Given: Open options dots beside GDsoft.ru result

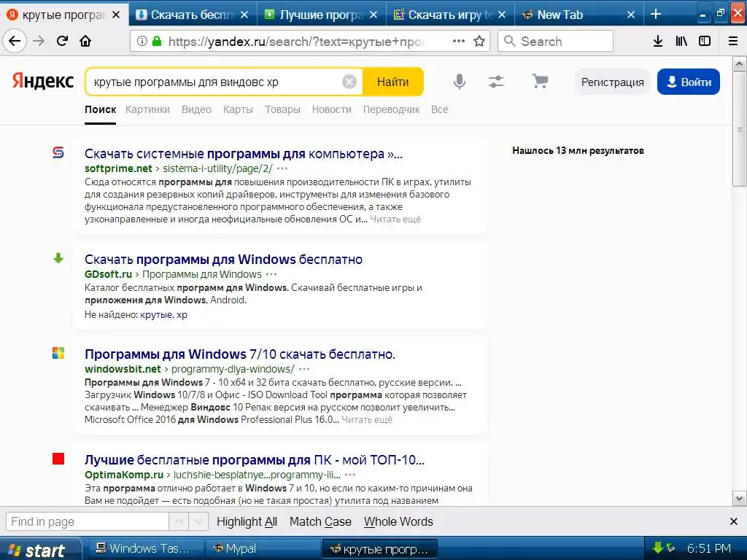Looking at the screenshot, I should (x=271, y=274).
